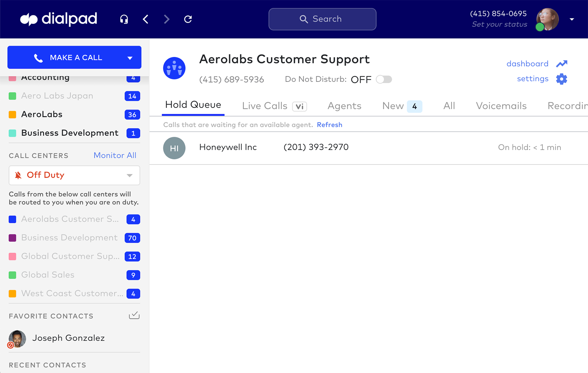
Task: Click the group number (415) 689-5936
Action: pyautogui.click(x=232, y=80)
